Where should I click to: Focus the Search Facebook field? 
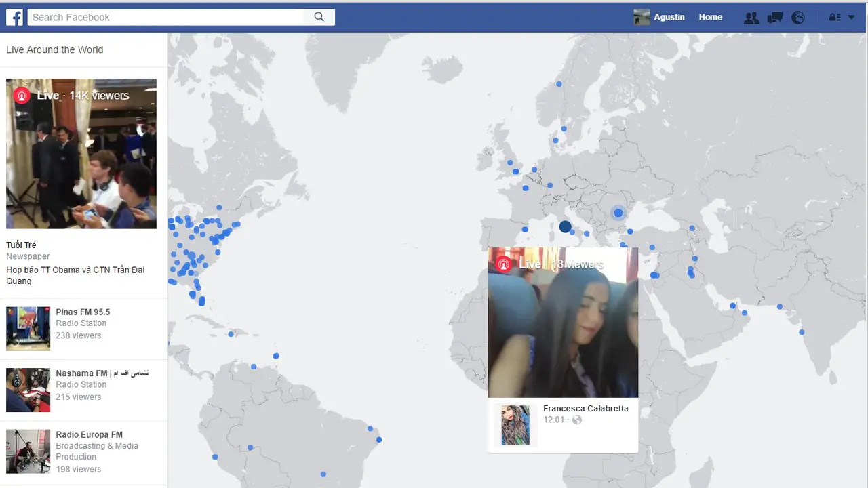click(166, 17)
